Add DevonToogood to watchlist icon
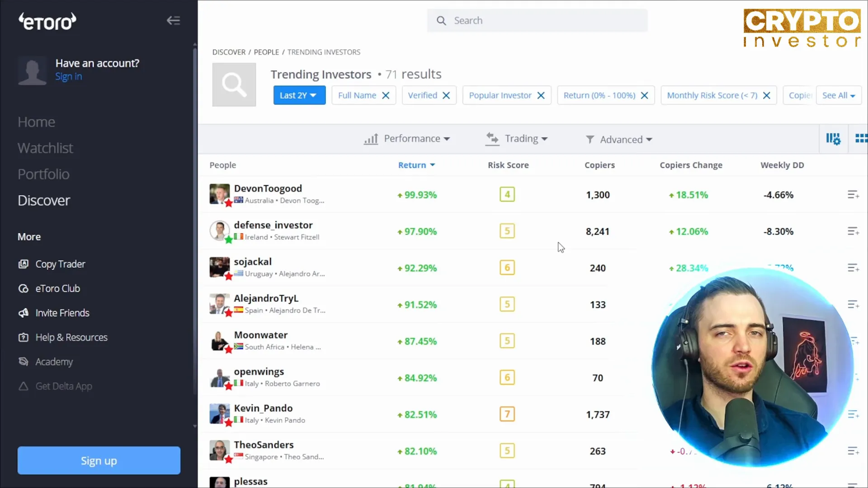Screen dimensions: 868x488 853,195
